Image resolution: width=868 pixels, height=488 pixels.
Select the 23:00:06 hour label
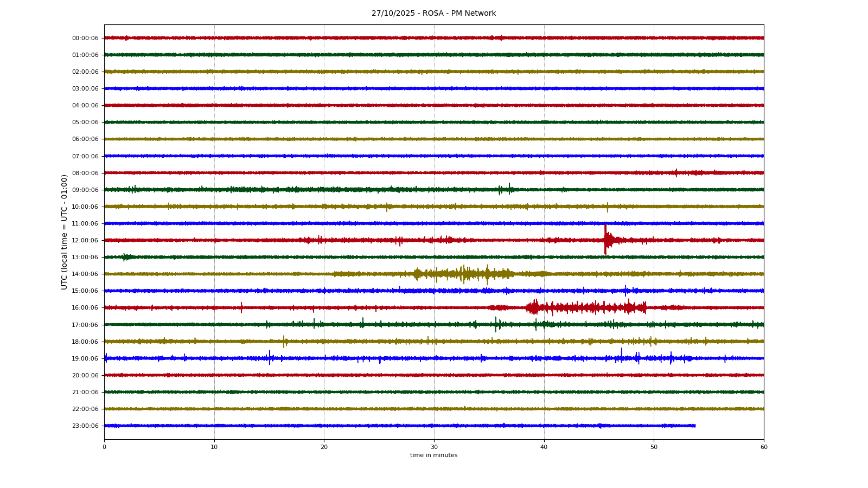coord(85,426)
